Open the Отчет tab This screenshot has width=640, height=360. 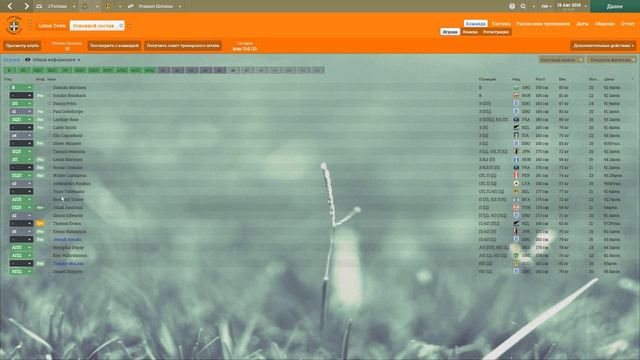tap(628, 24)
